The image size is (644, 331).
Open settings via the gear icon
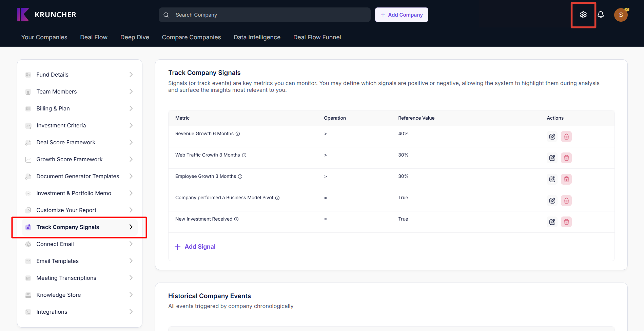[x=583, y=15]
